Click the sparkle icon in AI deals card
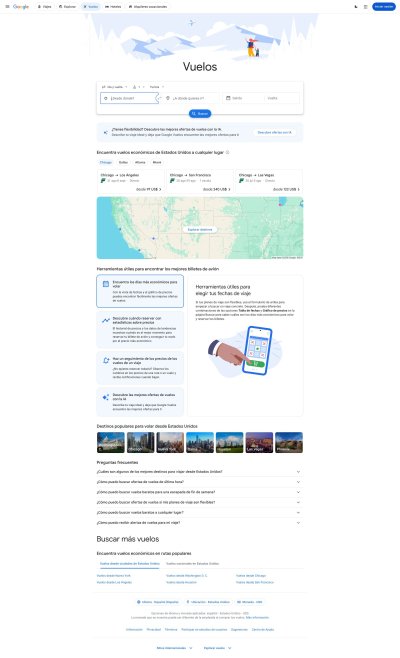This screenshot has height=658, width=400. [106, 397]
